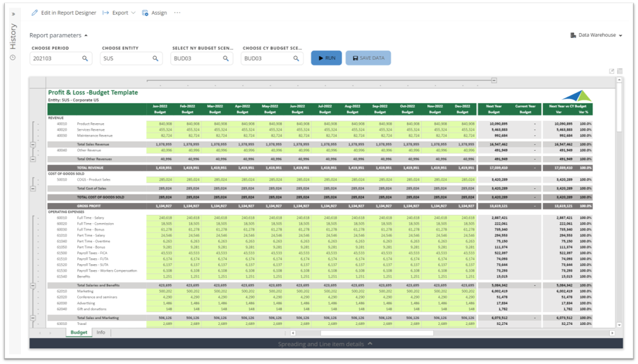Click the grid table view icon above report
Screen dimensions: 638x364
620,71
